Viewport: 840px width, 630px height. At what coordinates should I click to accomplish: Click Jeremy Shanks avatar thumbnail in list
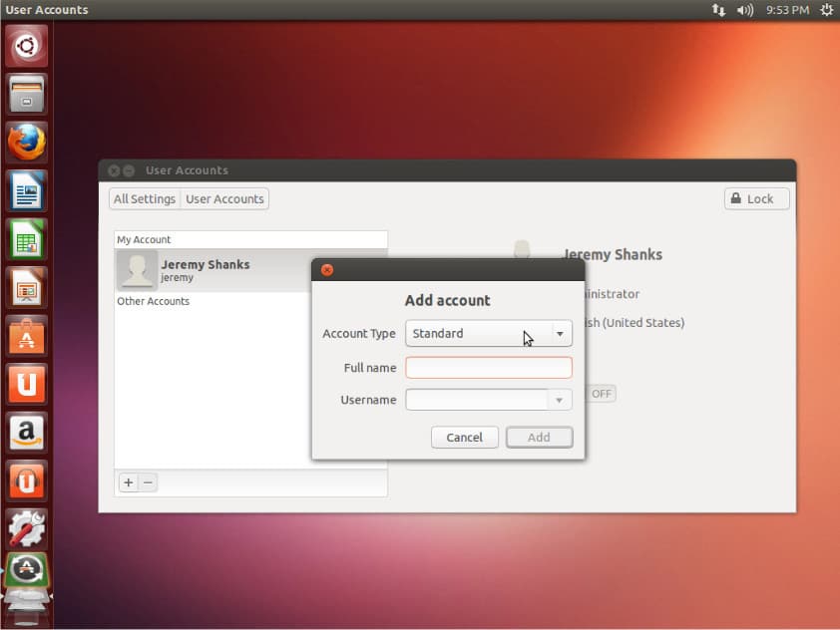pyautogui.click(x=137, y=270)
